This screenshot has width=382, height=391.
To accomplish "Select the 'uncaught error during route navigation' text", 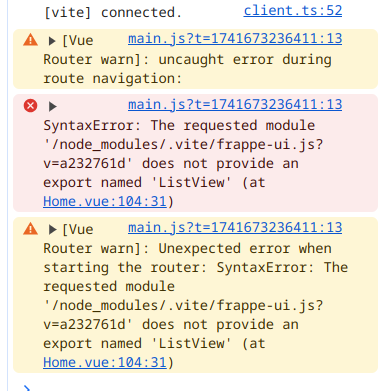I will tap(187, 69).
